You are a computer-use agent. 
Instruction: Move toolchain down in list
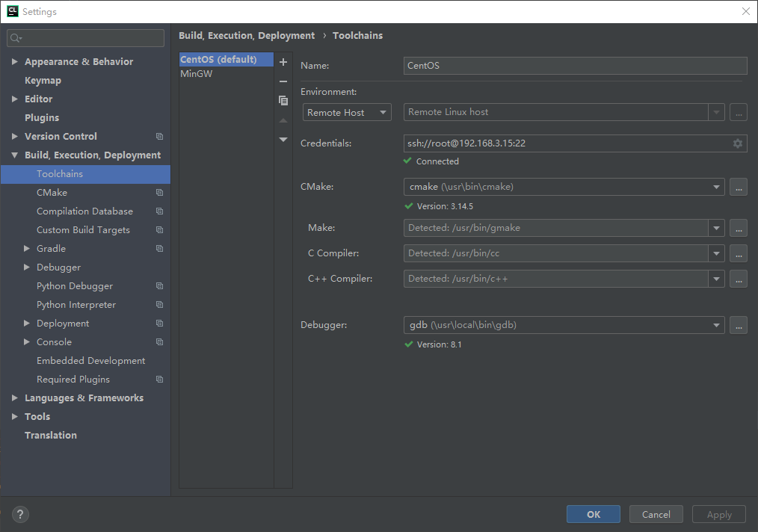coord(283,140)
